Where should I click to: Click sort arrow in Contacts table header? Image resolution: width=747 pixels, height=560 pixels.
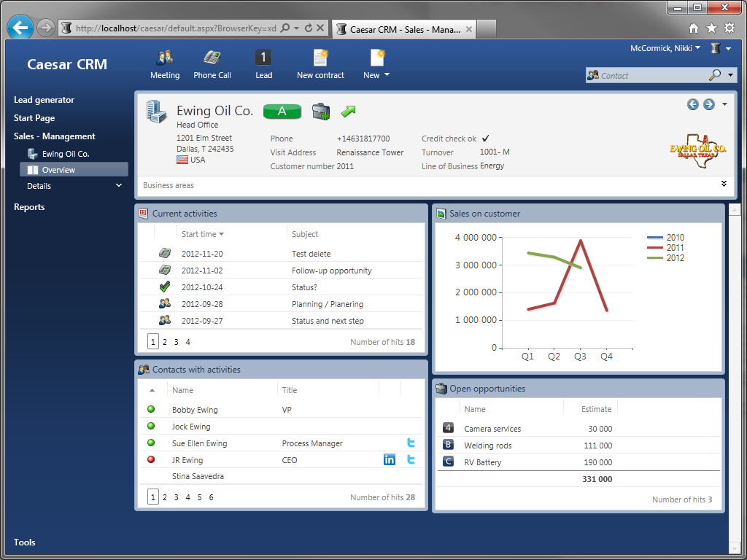pyautogui.click(x=152, y=390)
